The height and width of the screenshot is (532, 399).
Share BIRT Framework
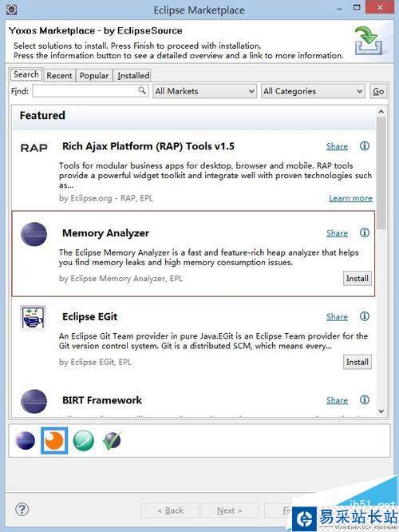(x=337, y=400)
